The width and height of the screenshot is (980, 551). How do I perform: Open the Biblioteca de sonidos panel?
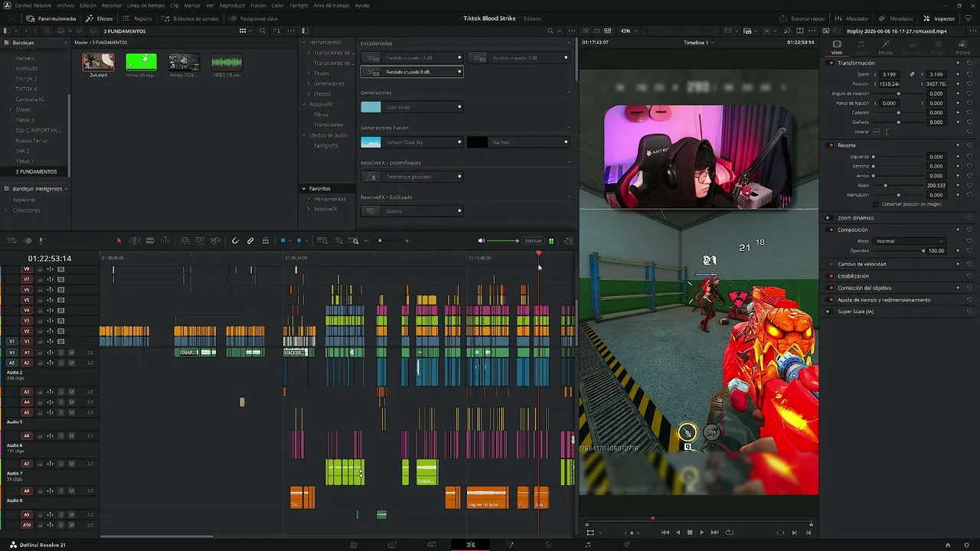coord(191,18)
